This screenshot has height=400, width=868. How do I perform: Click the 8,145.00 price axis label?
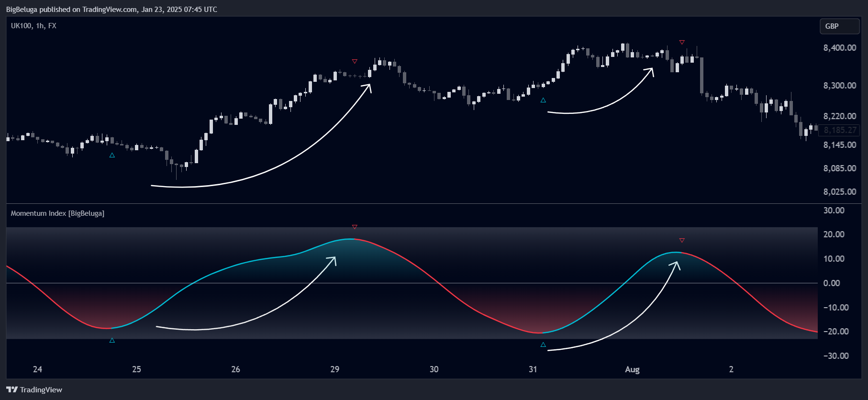tap(840, 145)
